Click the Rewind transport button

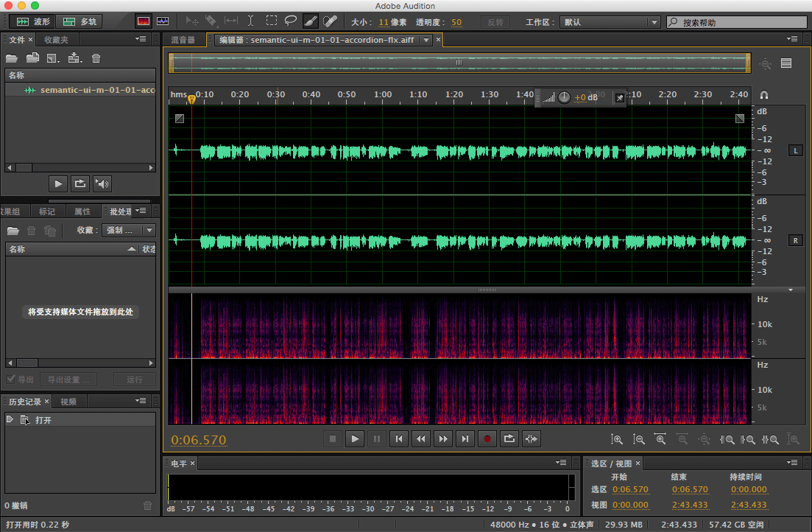pyautogui.click(x=421, y=438)
